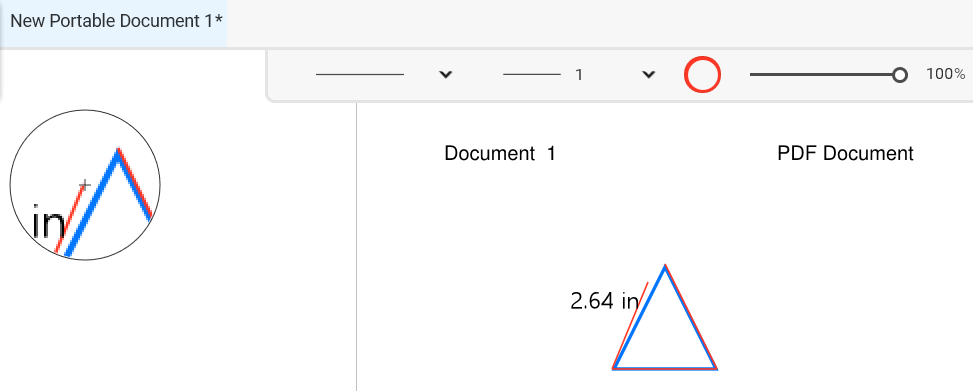Screen dimensions: 973x391
Task: Click the top vertex of the triangle
Action: click(665, 267)
